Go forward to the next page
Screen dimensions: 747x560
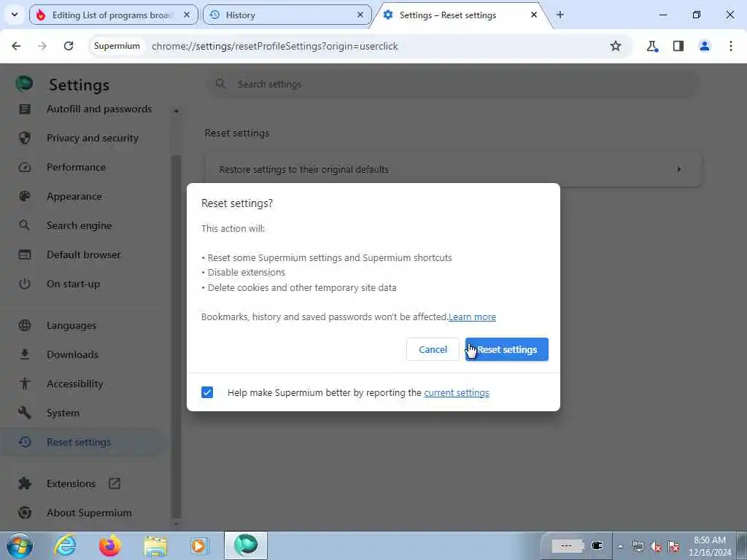pos(42,46)
